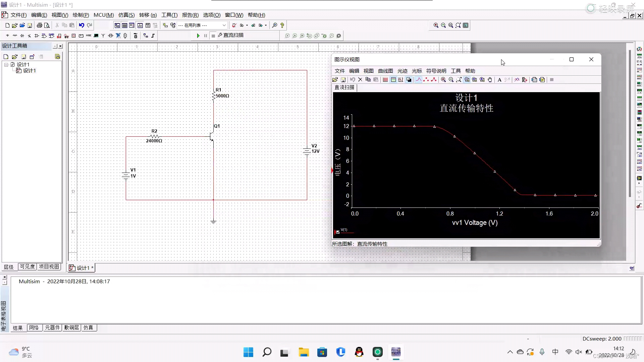Open the 仿真(S) menu
The height and width of the screenshot is (362, 644).
pyautogui.click(x=126, y=15)
